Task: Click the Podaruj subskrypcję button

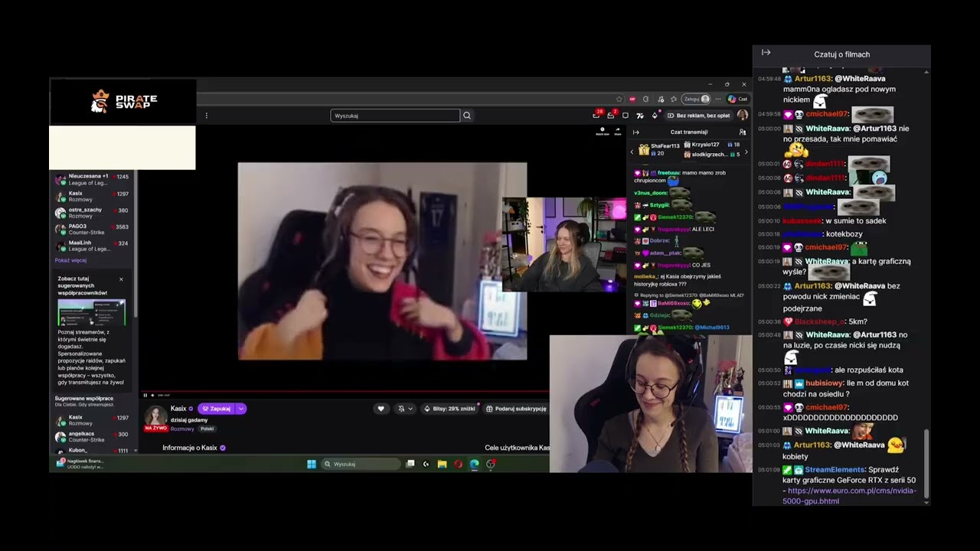Action: pyautogui.click(x=516, y=409)
